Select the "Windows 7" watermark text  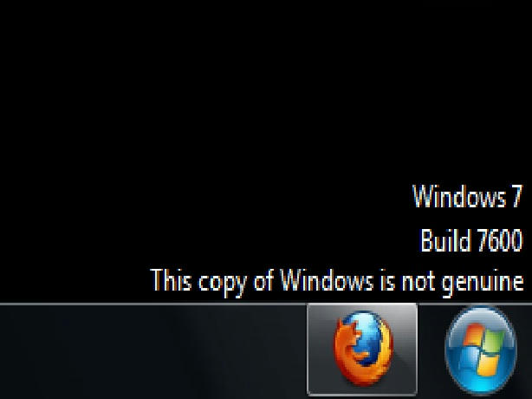467,196
